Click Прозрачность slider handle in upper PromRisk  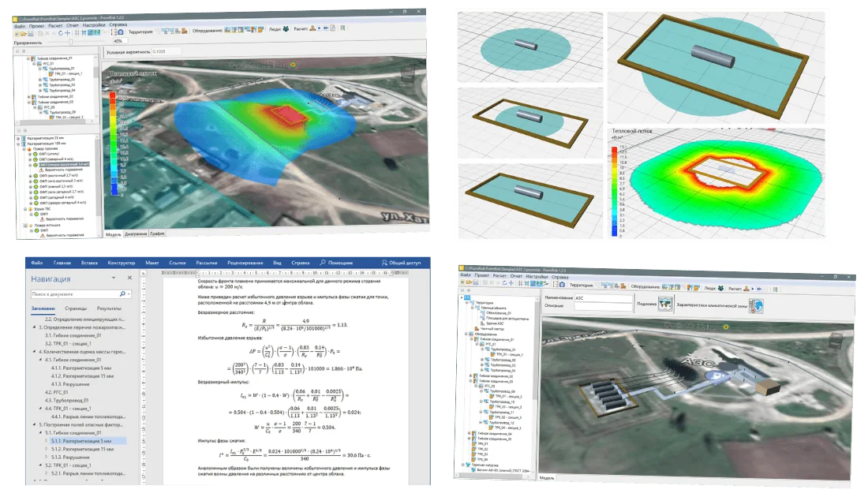(71, 42)
